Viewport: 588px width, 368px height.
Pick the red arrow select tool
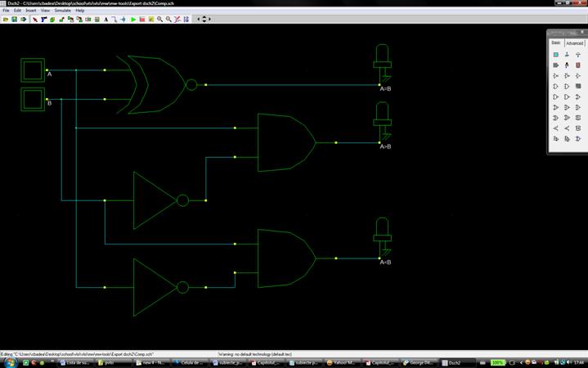[x=35, y=19]
